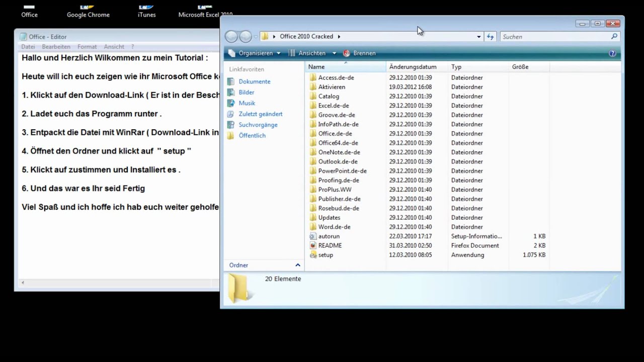Click the iTunes desktop shortcut
Image resolution: width=644 pixels, height=362 pixels.
tap(147, 11)
